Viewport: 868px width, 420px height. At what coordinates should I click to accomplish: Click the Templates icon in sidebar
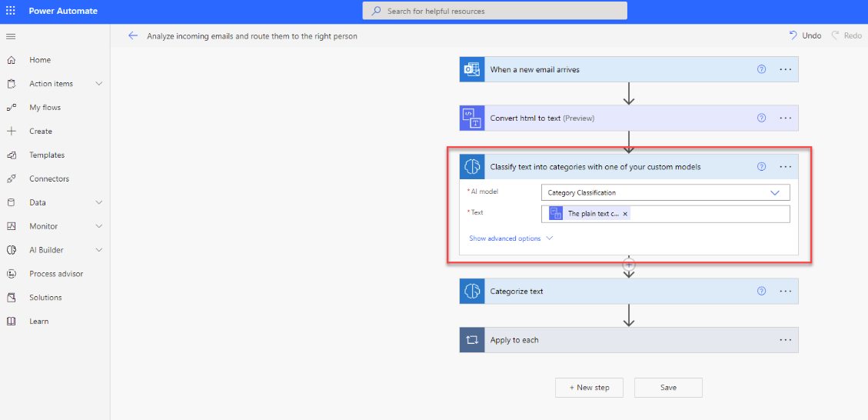coord(11,155)
